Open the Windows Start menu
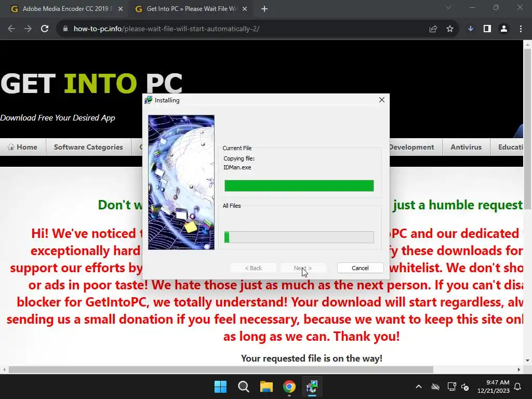 pos(220,387)
